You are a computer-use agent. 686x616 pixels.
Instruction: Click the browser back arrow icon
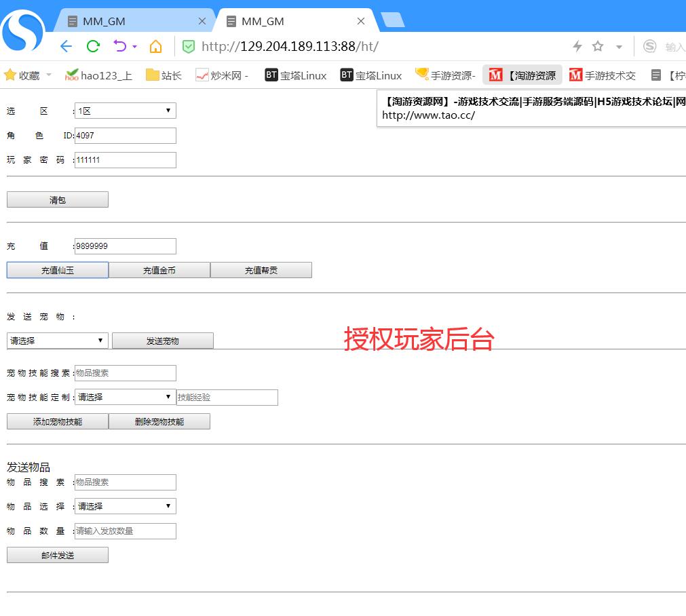(x=66, y=46)
